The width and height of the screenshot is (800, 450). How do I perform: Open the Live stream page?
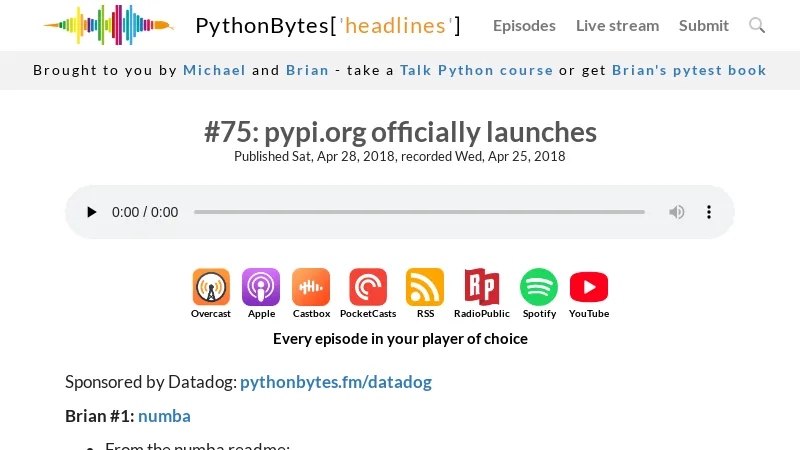tap(617, 25)
